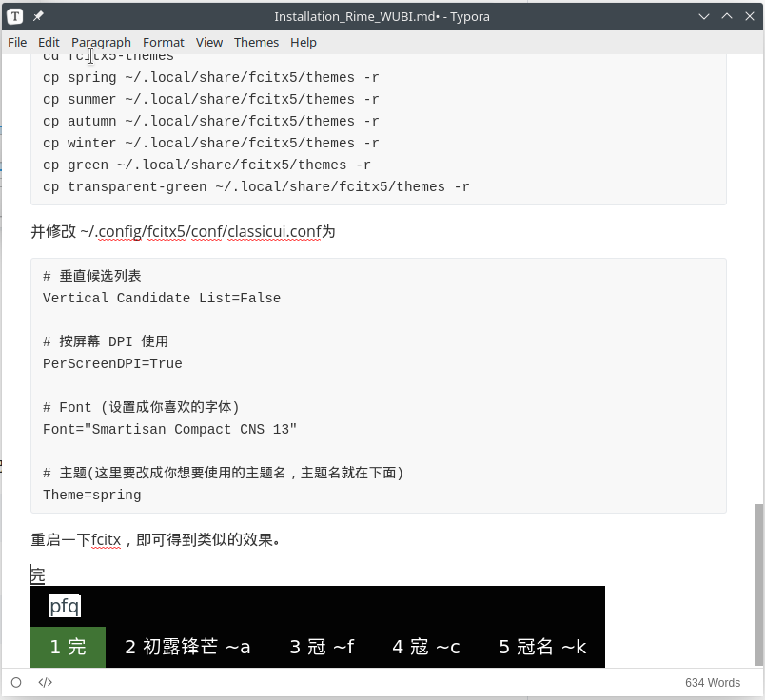Select candidate 1 完 in input popup

(x=68, y=647)
